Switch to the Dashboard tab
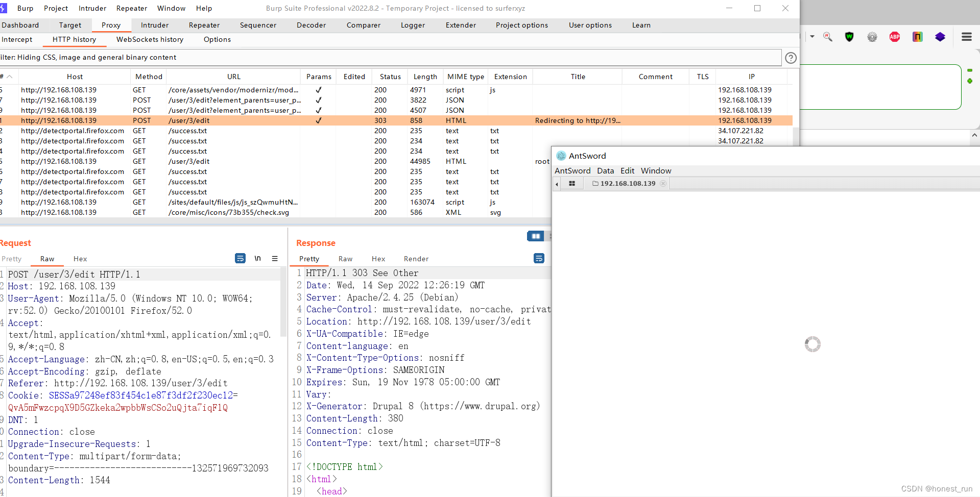The image size is (980, 497). coord(20,25)
